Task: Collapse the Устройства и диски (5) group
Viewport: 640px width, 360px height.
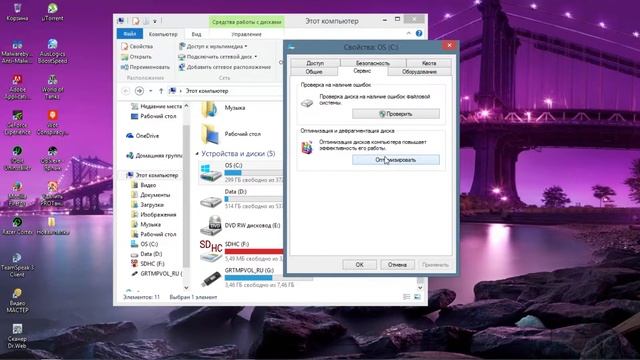Action: pyautogui.click(x=197, y=154)
